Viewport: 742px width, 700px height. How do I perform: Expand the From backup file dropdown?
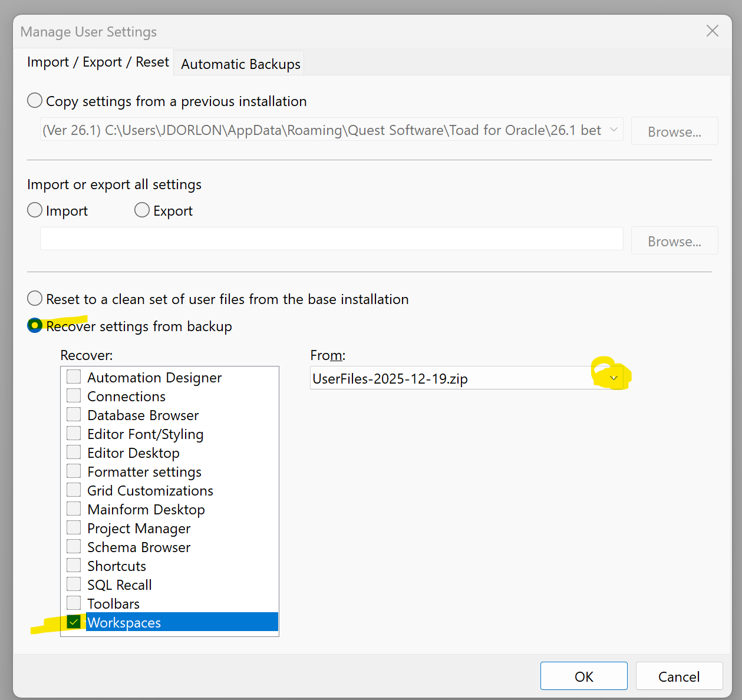tap(614, 378)
